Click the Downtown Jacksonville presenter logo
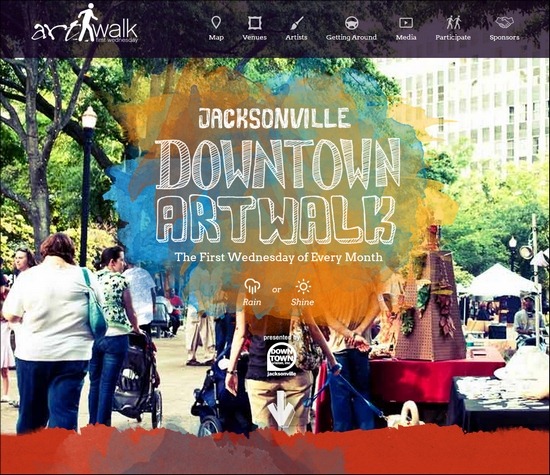Image resolution: width=550 pixels, height=475 pixels. [x=281, y=360]
